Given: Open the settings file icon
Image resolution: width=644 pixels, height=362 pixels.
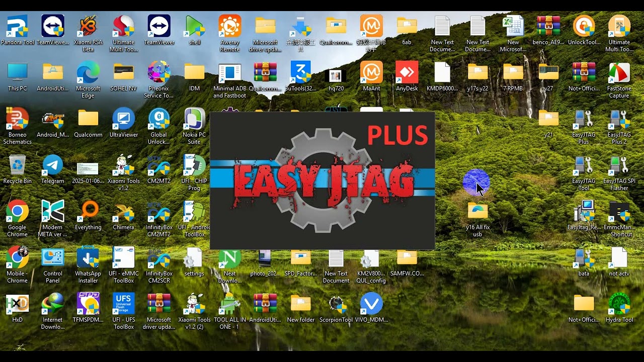Looking at the screenshot, I should [194, 261].
